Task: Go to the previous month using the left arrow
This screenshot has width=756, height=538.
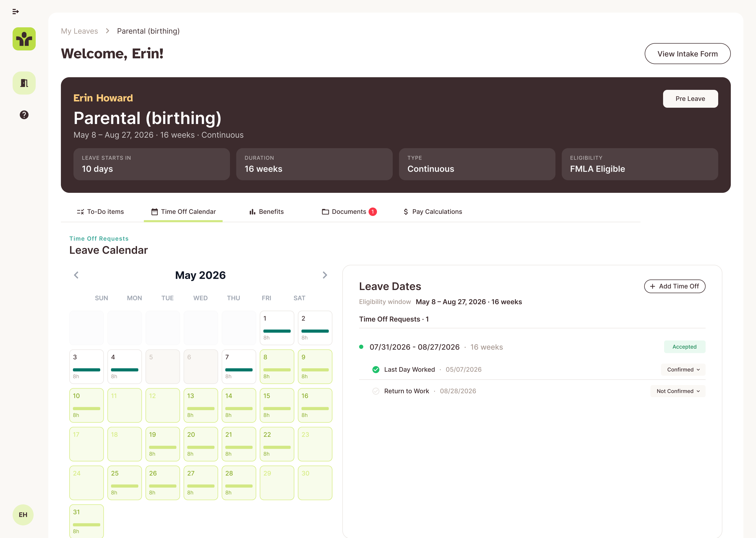Action: (x=76, y=275)
